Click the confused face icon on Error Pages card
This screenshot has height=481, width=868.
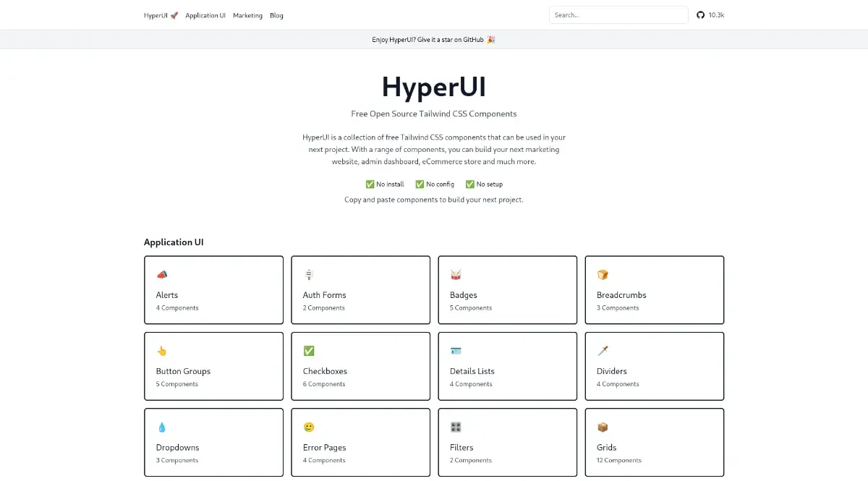[309, 427]
